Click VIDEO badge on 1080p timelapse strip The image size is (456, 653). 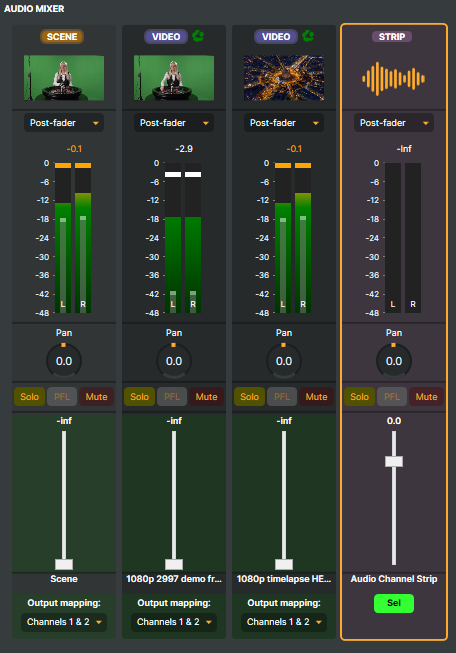(276, 37)
